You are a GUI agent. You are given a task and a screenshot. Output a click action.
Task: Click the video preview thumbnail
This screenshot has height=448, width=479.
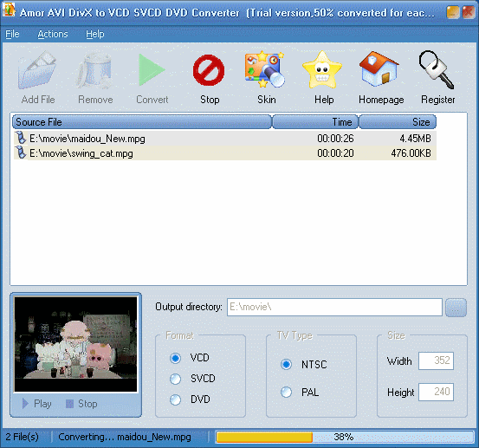[75, 344]
